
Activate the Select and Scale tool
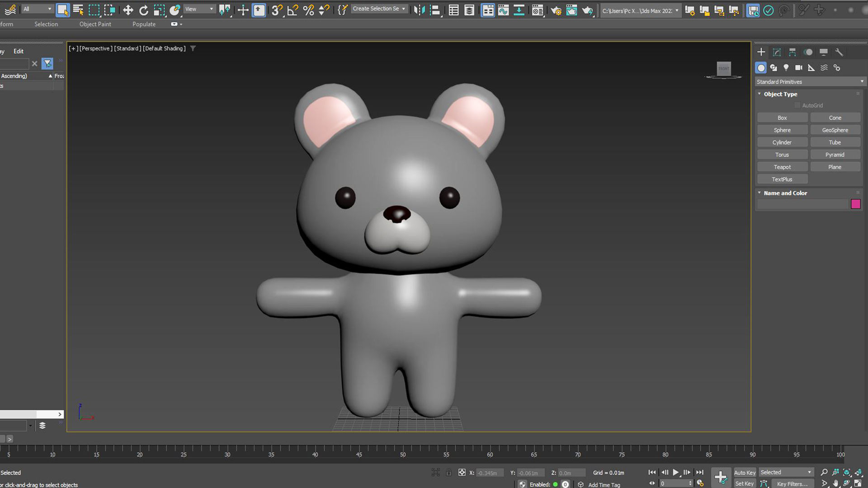tap(159, 9)
